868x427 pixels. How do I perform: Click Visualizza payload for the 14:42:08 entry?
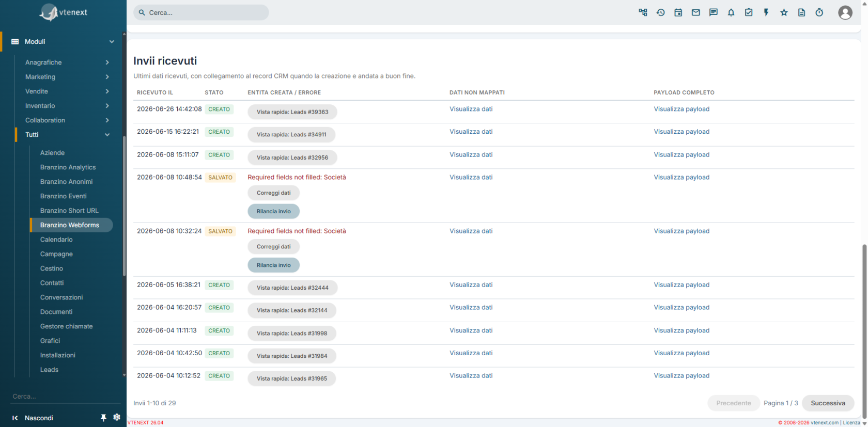pyautogui.click(x=681, y=109)
